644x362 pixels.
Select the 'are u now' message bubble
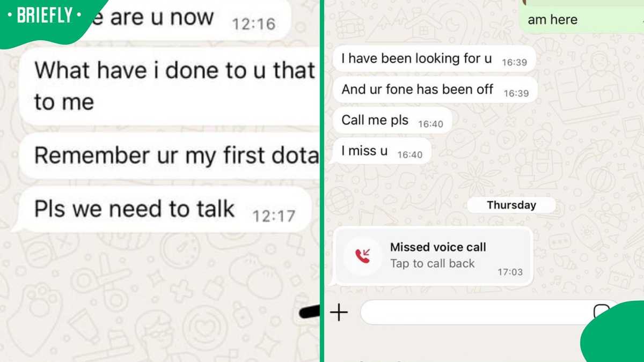pos(182,19)
